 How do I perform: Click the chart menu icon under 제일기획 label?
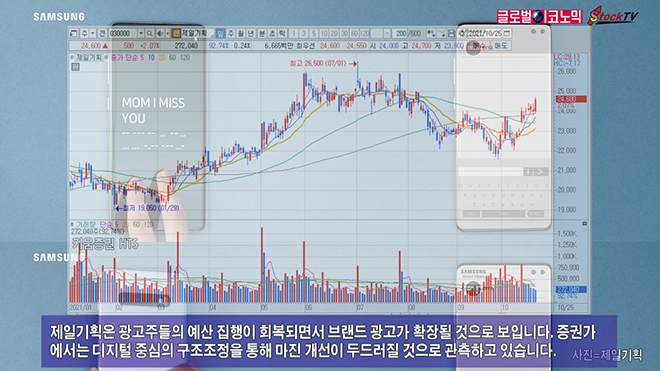tap(75, 67)
